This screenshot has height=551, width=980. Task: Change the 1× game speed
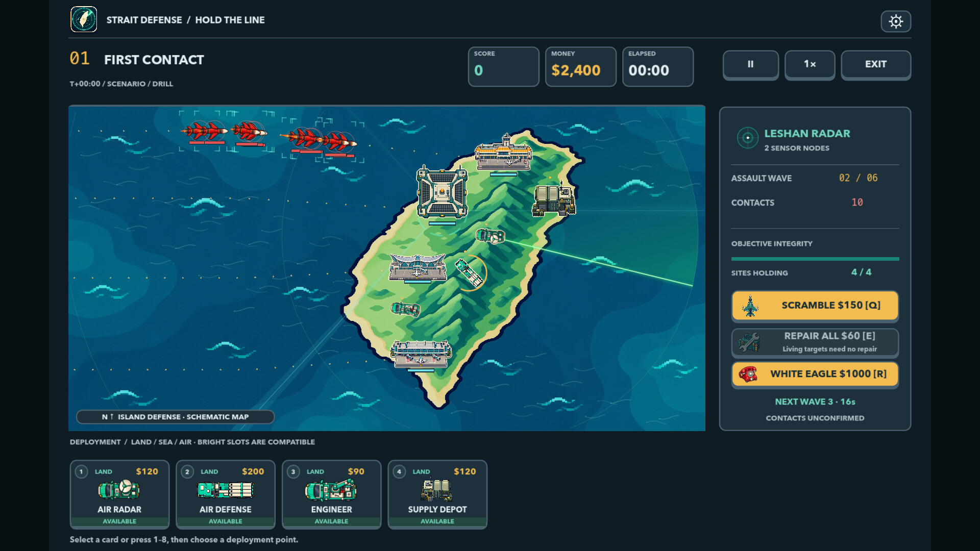point(810,64)
